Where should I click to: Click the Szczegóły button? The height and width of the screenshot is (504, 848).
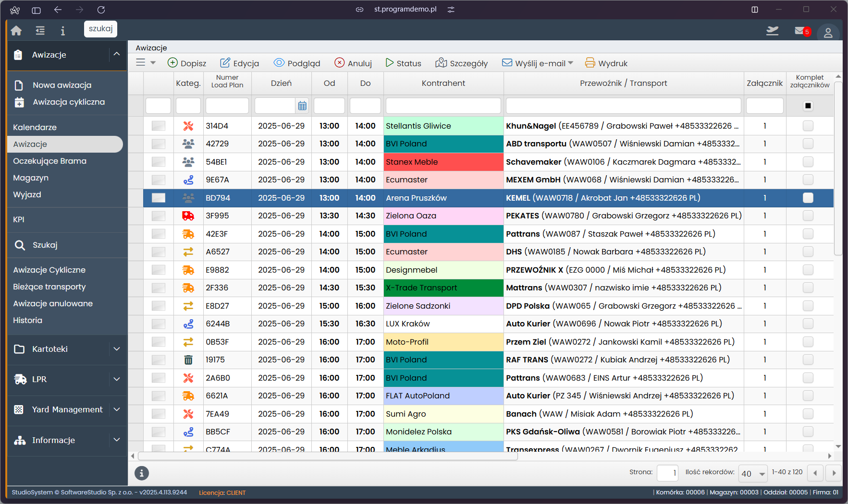pyautogui.click(x=461, y=63)
